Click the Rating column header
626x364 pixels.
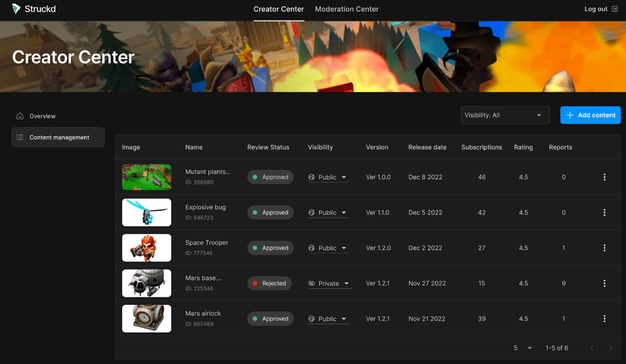click(523, 147)
